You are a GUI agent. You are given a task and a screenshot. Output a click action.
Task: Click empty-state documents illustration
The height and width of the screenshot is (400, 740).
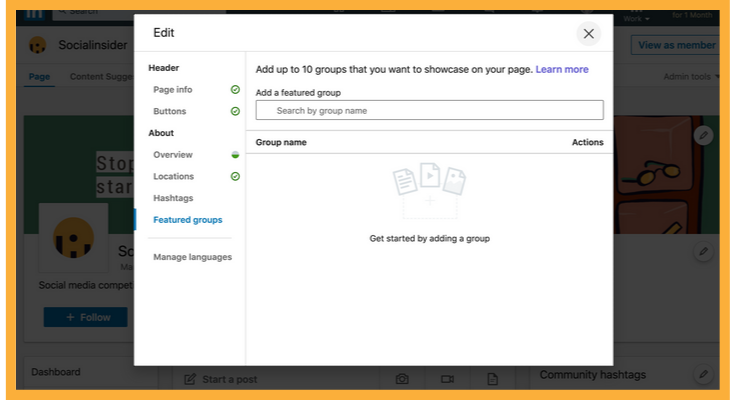429,190
